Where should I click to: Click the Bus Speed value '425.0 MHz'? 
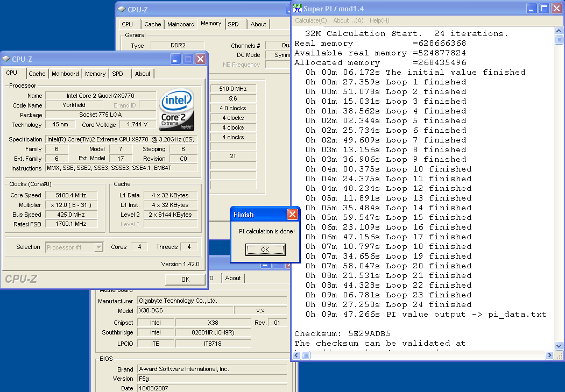71,215
